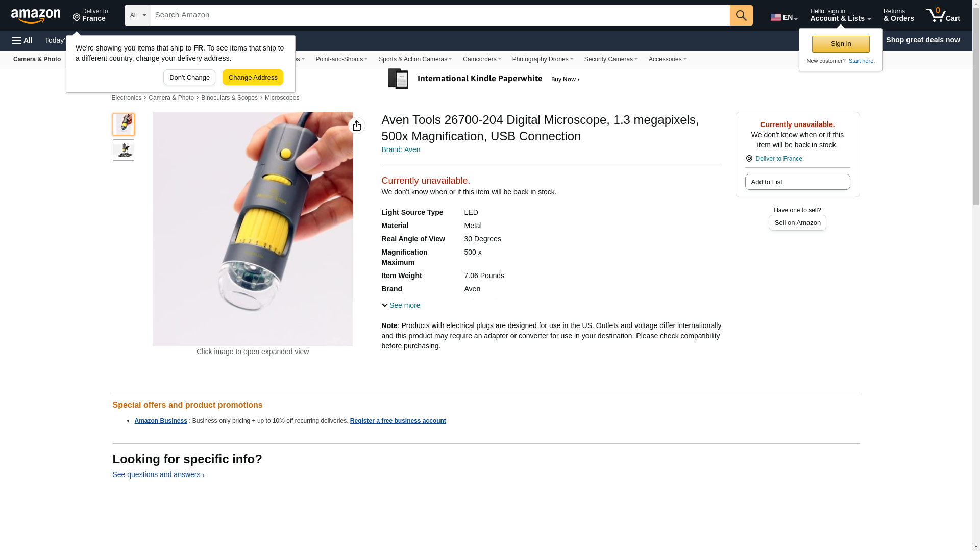Click the share icon on the product image
This screenshot has height=551, width=980.
click(357, 126)
